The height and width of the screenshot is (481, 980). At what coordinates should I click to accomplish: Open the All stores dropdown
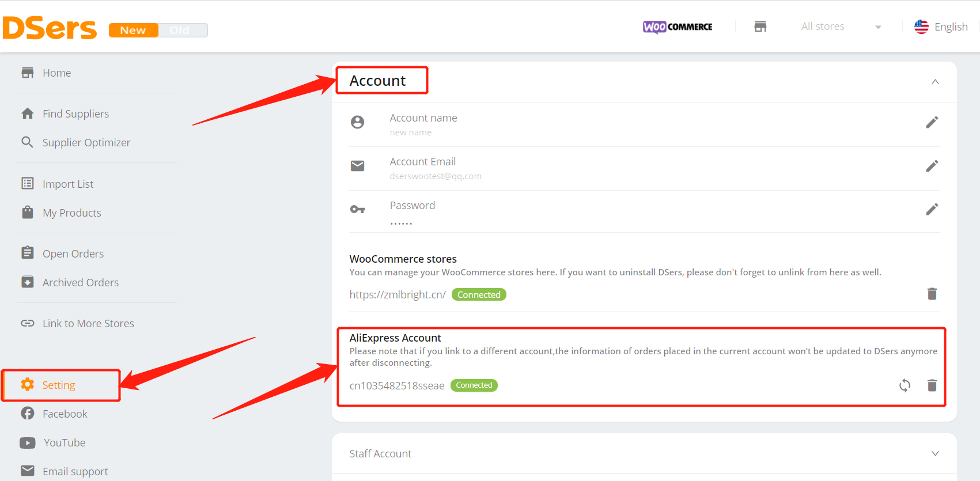pyautogui.click(x=841, y=26)
